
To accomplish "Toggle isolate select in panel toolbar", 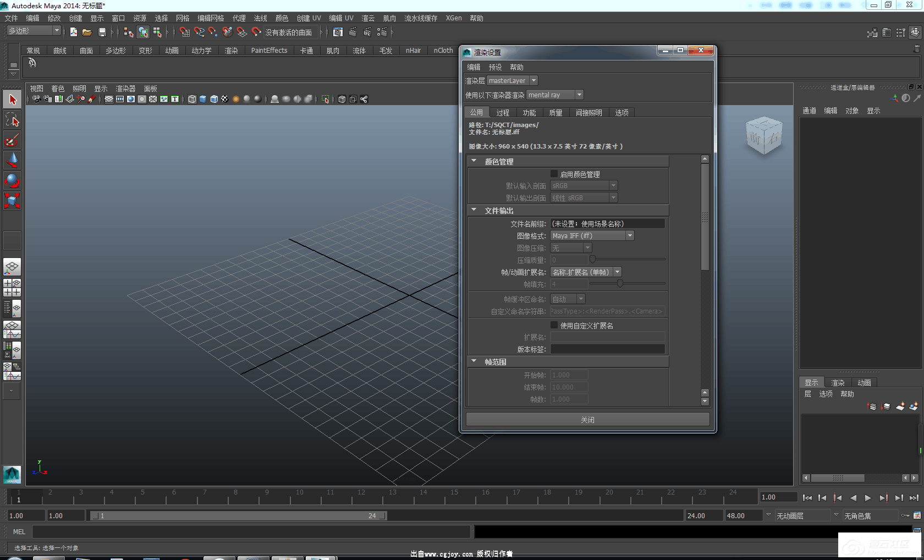I will coord(326,100).
